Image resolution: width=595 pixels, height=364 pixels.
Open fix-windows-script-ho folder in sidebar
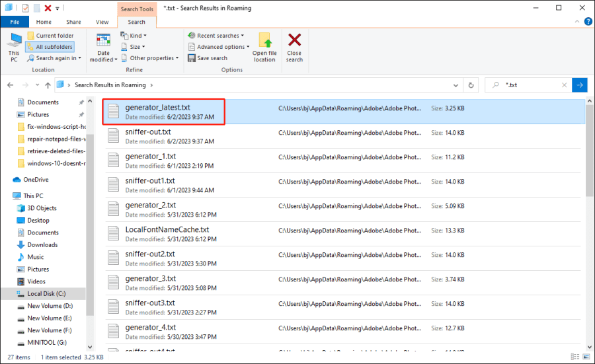pos(52,127)
